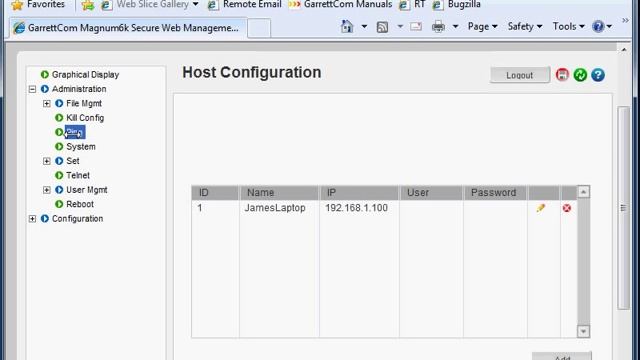Click the Add button below the table
This screenshot has width=640, height=360.
click(562, 356)
